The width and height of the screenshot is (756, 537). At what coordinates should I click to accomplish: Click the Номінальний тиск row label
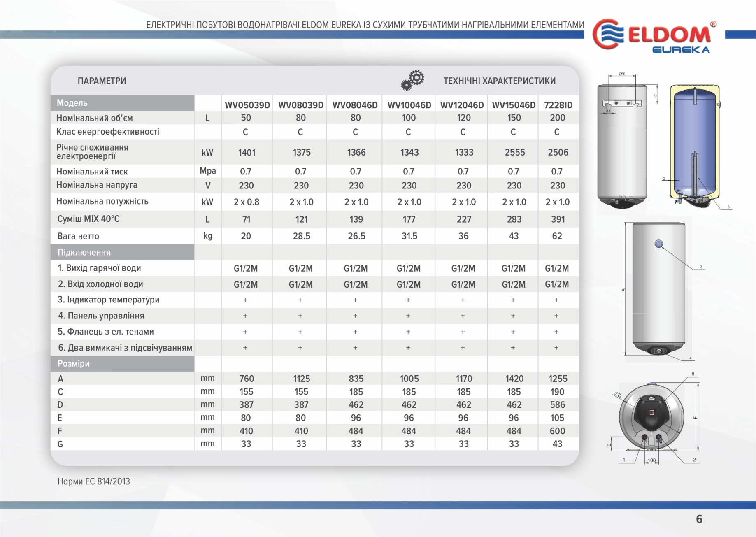(92, 172)
